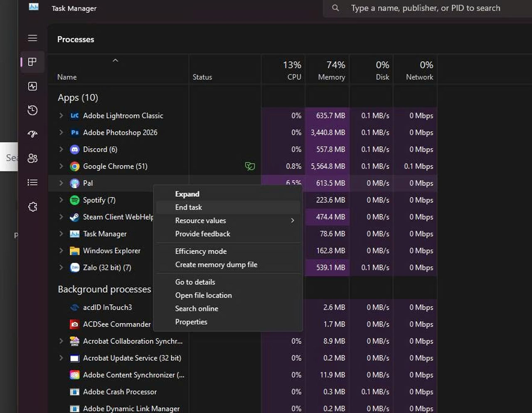The height and width of the screenshot is (413, 532).
Task: View App history in the sidebar
Action: (32, 110)
